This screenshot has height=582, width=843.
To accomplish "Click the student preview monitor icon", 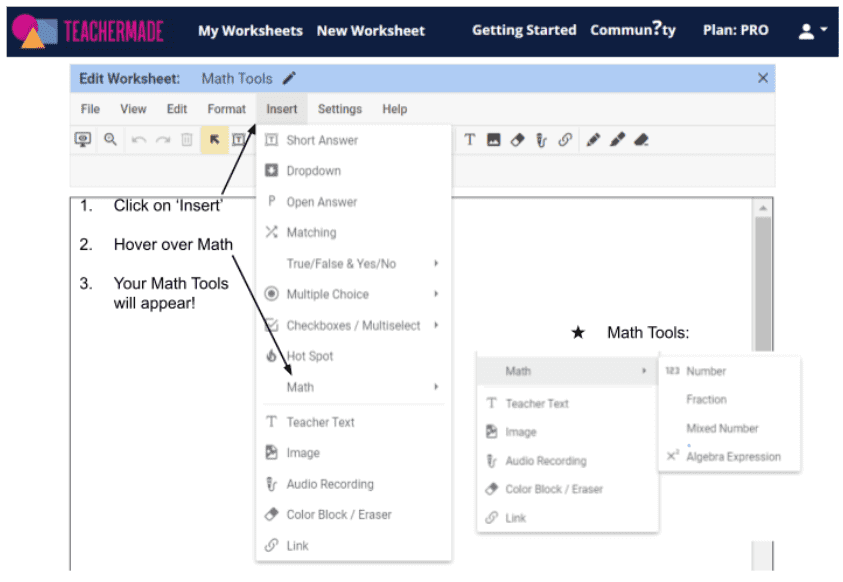I will pos(83,140).
